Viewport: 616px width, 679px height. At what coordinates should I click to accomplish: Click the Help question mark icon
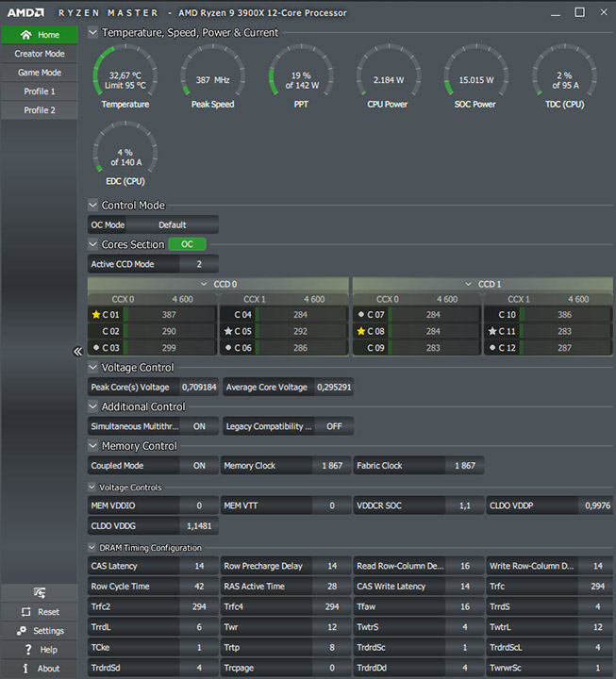click(28, 650)
